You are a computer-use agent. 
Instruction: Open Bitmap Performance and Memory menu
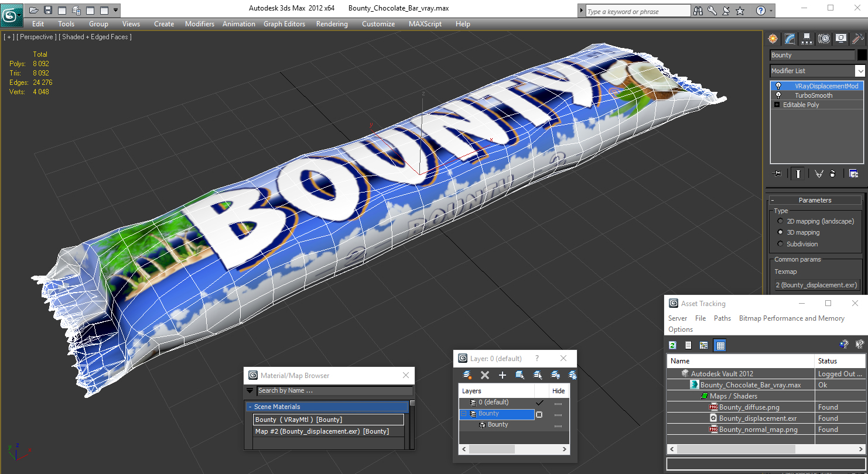click(x=791, y=318)
